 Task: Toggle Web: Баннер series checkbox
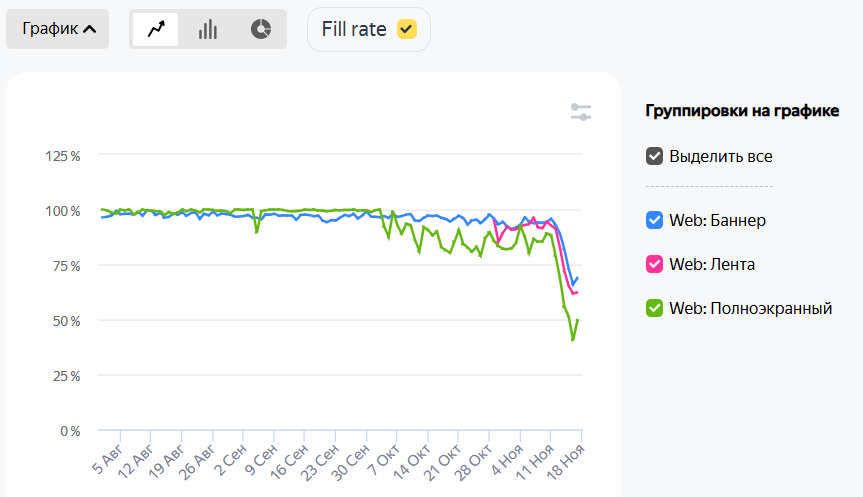coord(655,220)
